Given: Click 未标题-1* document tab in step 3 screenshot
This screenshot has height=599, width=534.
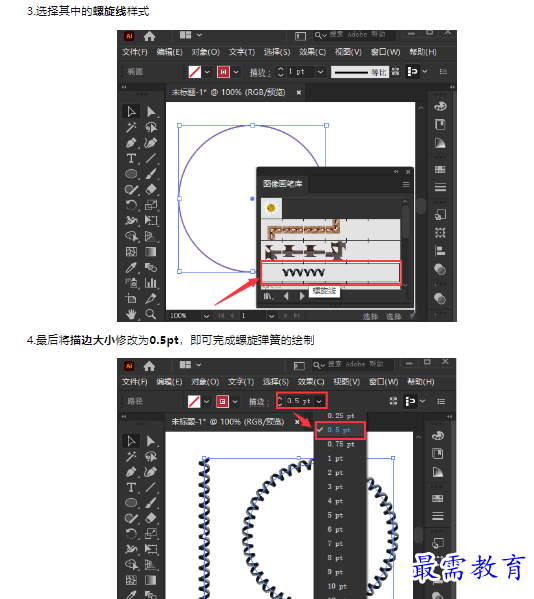Looking at the screenshot, I should 228,92.
